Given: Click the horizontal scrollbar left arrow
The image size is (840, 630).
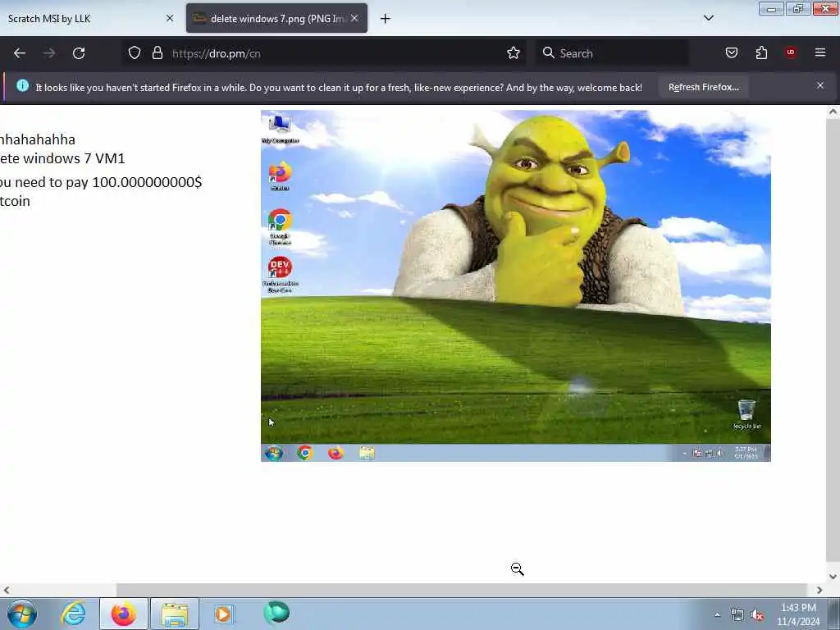Looking at the screenshot, I should point(6,590).
